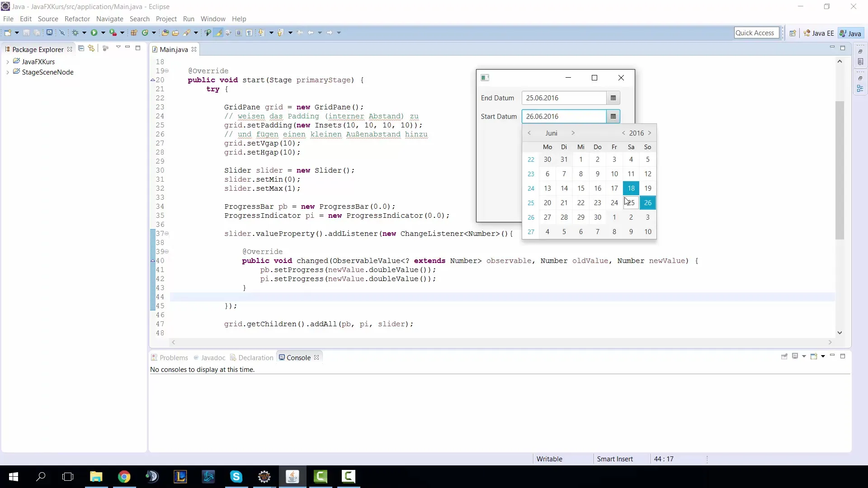Select June 30 in the calendar
Image resolution: width=868 pixels, height=488 pixels.
click(598, 217)
